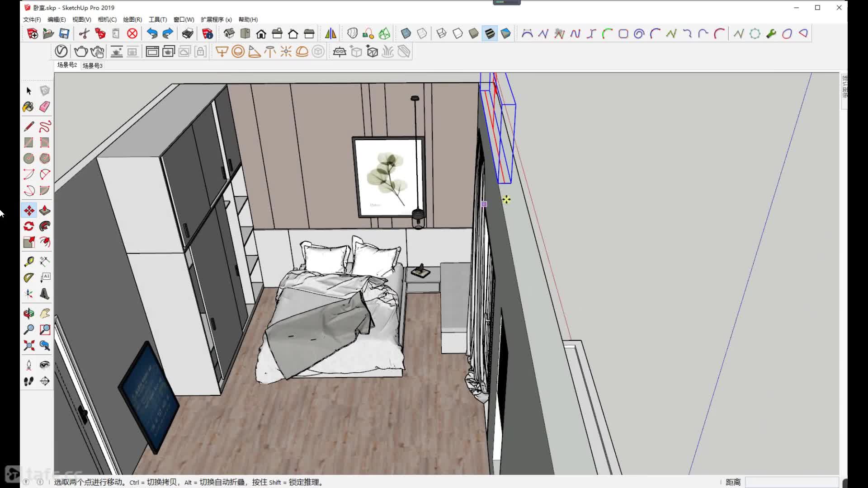Image resolution: width=868 pixels, height=488 pixels.
Task: Pick the Pie arc tool
Action: pos(45,191)
